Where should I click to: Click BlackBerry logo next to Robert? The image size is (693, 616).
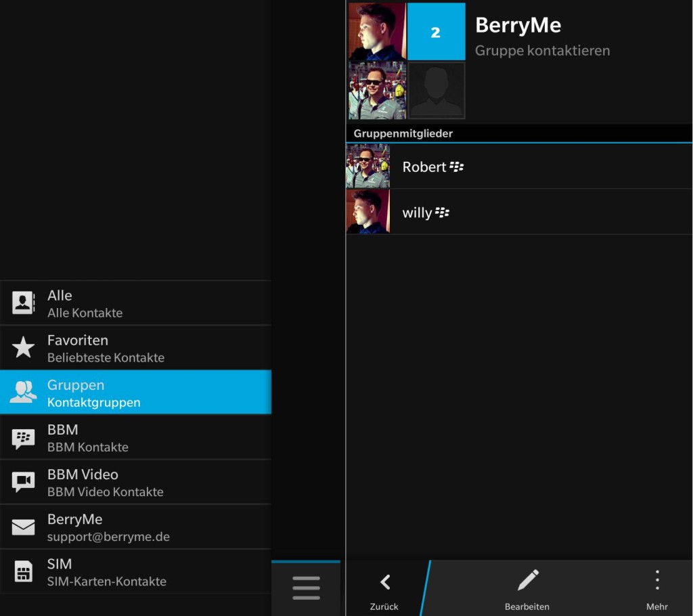[457, 167]
